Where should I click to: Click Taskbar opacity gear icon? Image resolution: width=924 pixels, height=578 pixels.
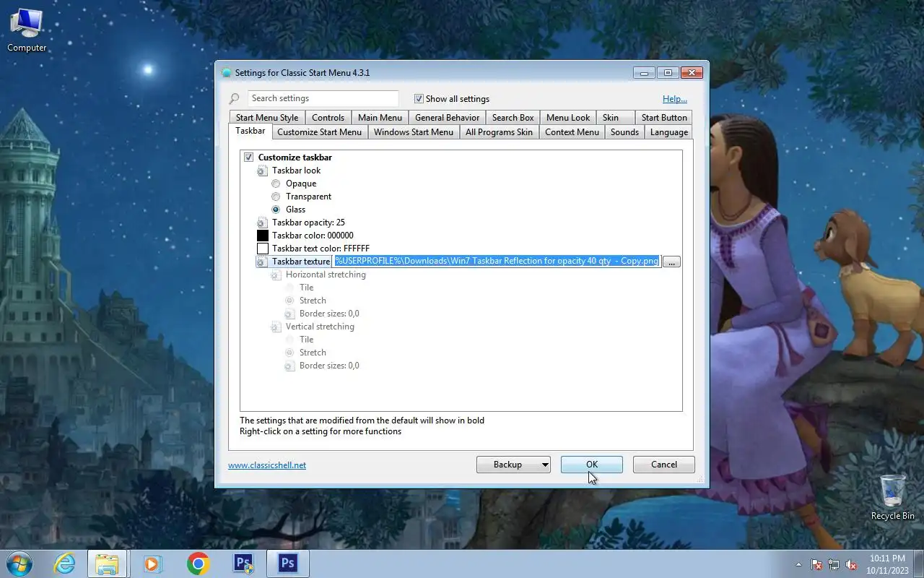[x=262, y=223]
